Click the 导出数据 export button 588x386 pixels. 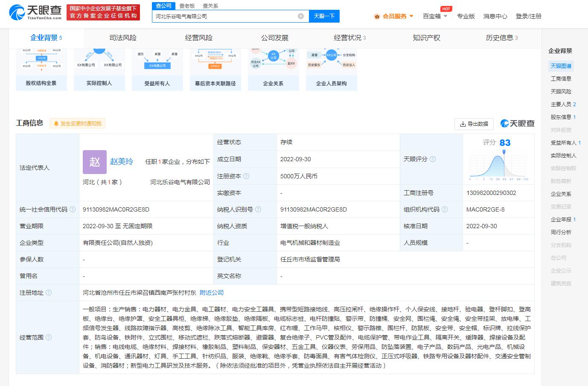[474, 124]
